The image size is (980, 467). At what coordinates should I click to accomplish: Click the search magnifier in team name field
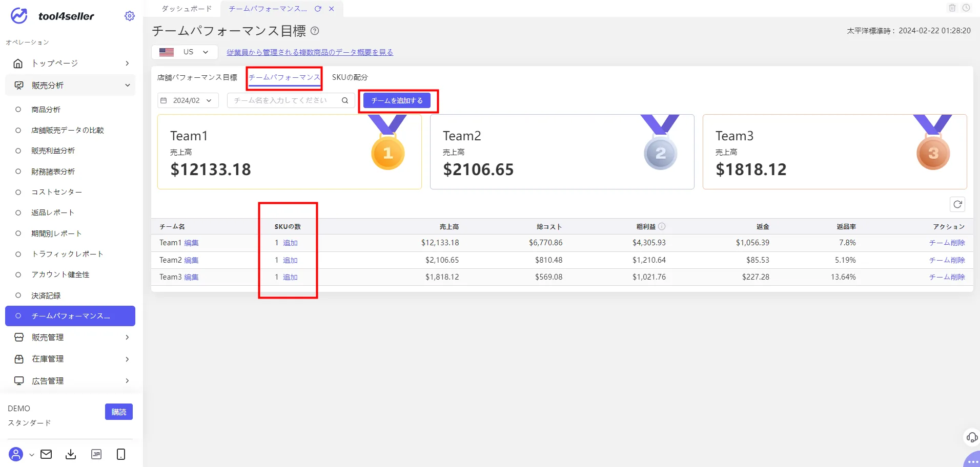pyautogui.click(x=345, y=100)
